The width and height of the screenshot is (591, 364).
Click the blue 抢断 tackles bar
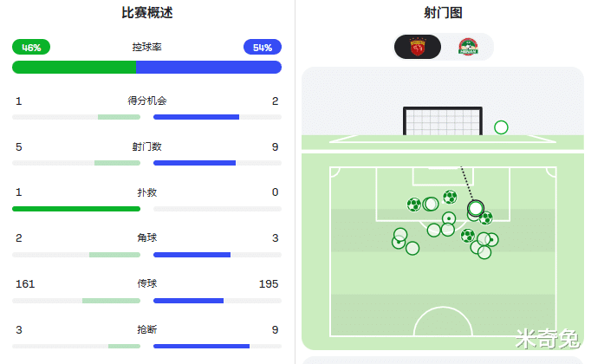coord(201,347)
